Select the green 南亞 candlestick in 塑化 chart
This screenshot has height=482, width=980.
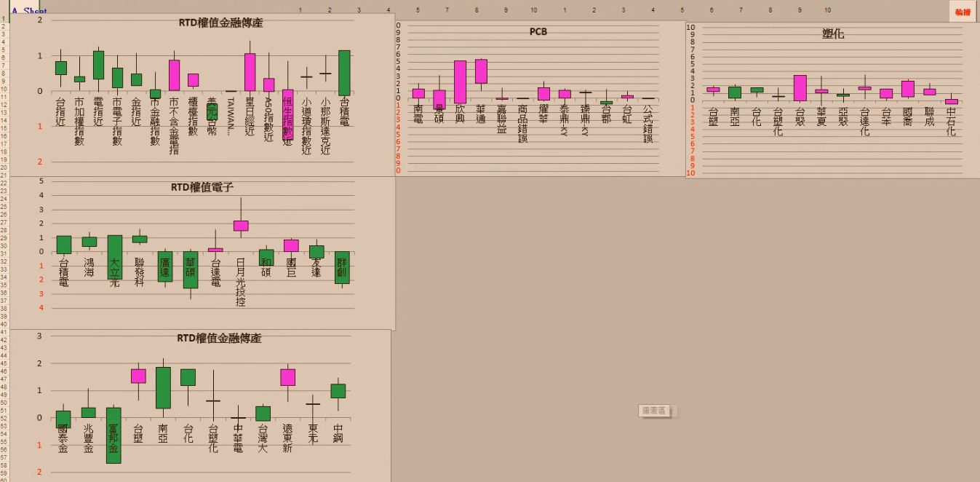pos(735,92)
